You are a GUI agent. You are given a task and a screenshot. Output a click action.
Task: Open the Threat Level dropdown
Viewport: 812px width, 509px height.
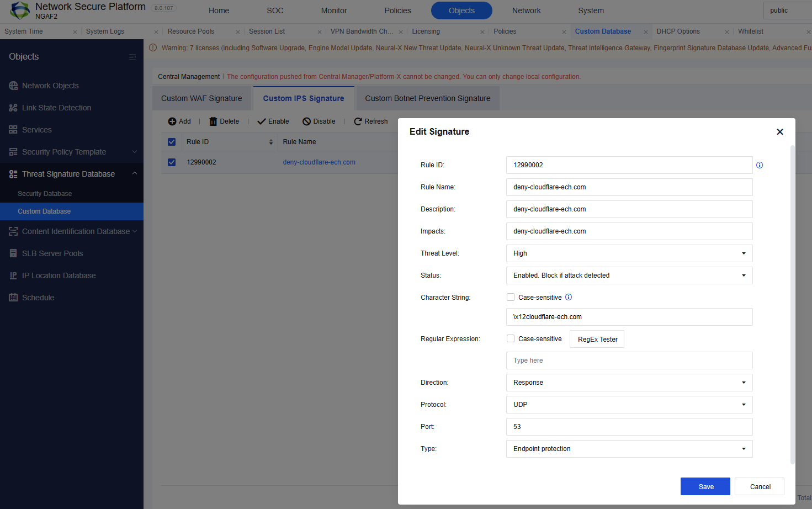click(629, 253)
